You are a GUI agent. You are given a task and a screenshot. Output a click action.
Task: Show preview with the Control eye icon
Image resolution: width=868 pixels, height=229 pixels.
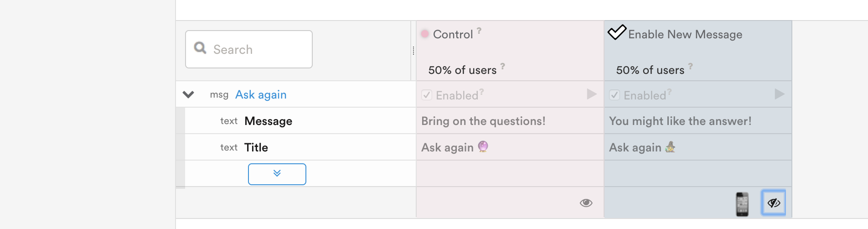tap(586, 203)
